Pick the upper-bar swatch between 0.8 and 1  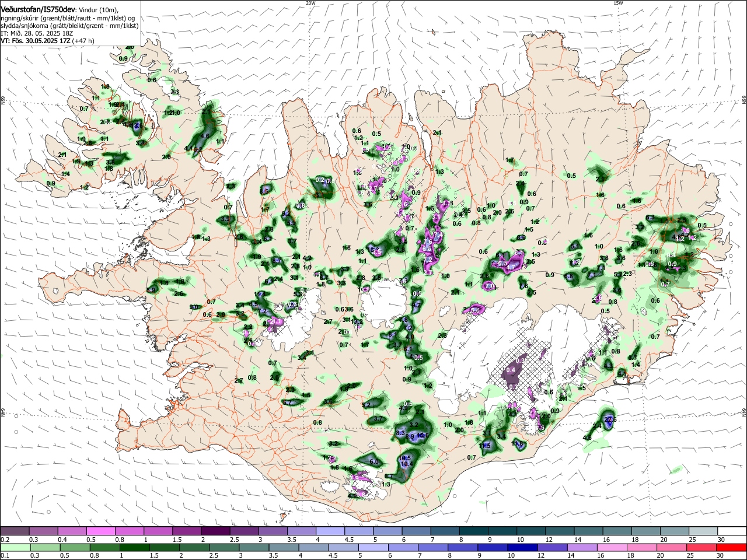coord(129,531)
